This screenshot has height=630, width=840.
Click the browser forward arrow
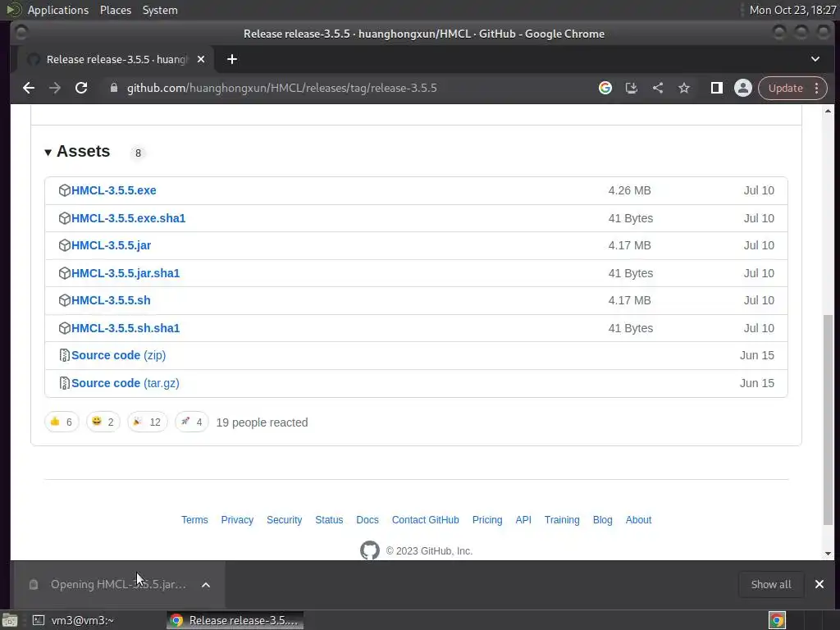(x=55, y=88)
